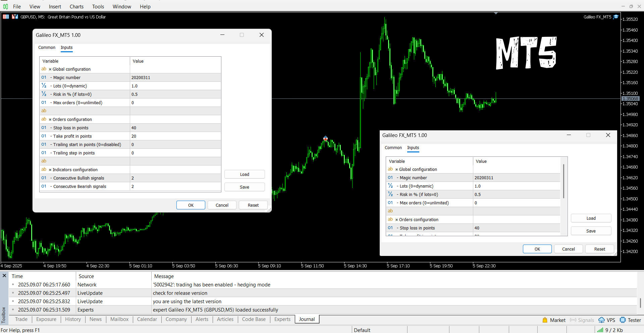
Task: Select Risk in % value 0.5 in left dialog
Action: pos(175,94)
